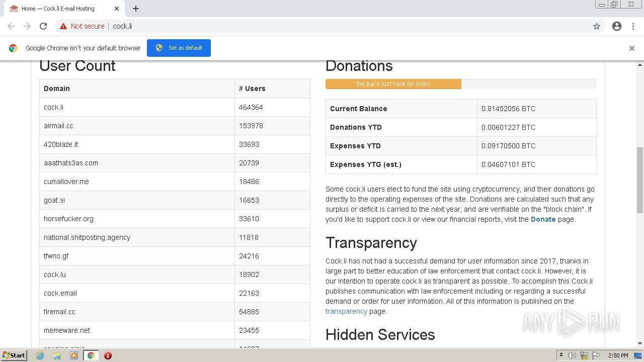Click the Domain column header

click(x=137, y=88)
